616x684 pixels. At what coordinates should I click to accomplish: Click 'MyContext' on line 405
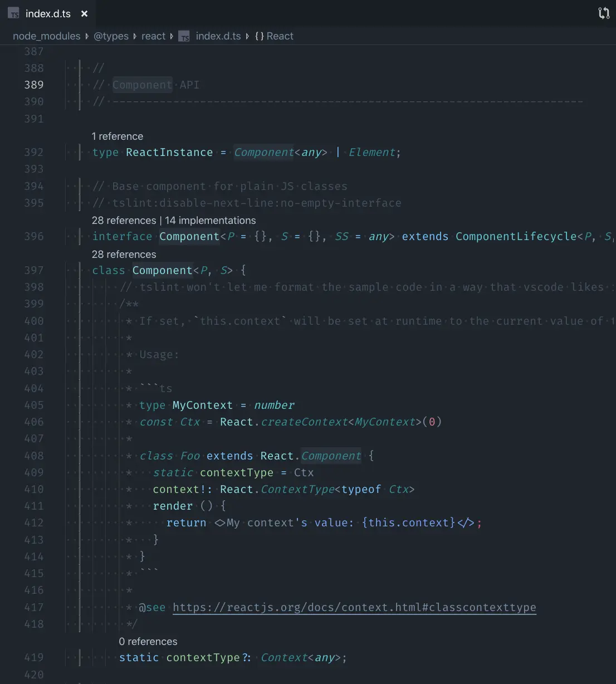point(203,405)
